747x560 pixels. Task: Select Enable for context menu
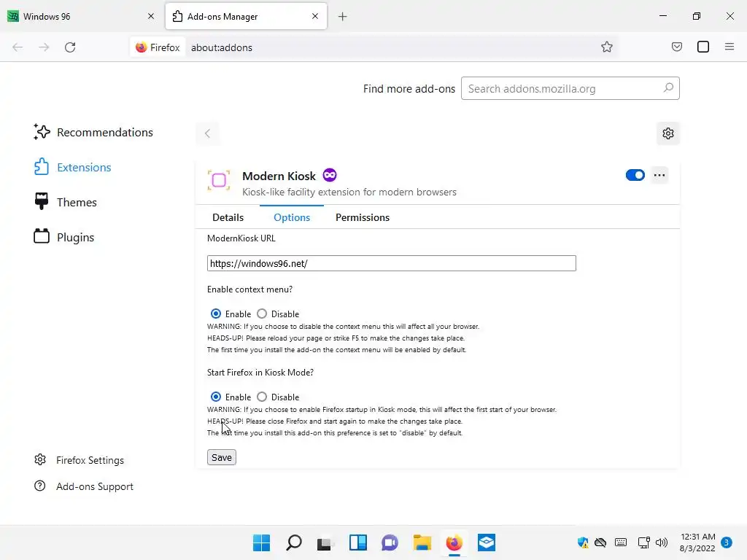216,314
